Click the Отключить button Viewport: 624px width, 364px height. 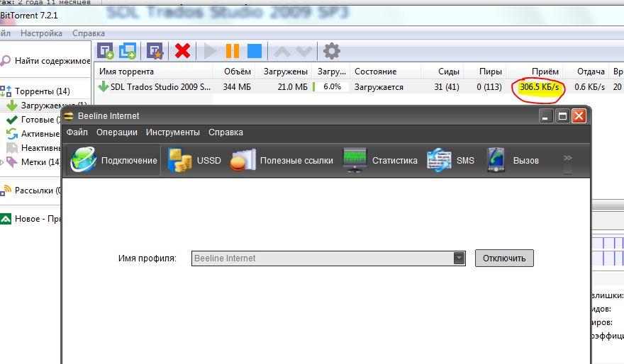click(504, 258)
